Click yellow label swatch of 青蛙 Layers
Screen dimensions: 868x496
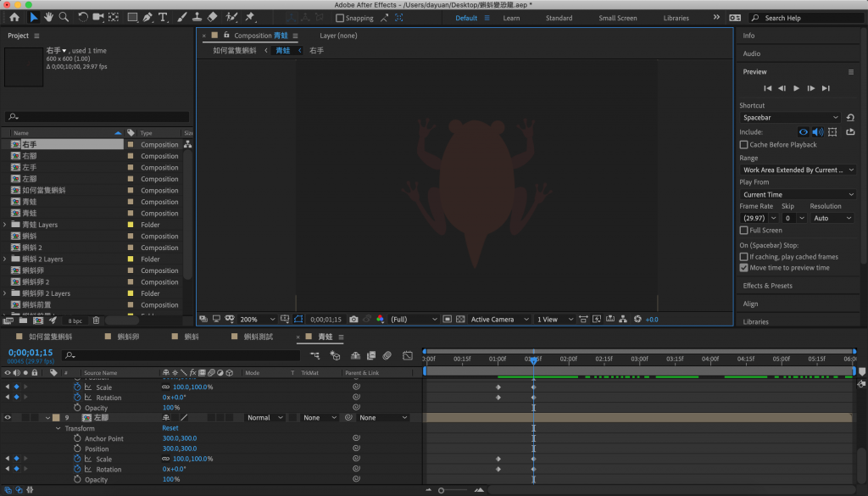click(131, 225)
